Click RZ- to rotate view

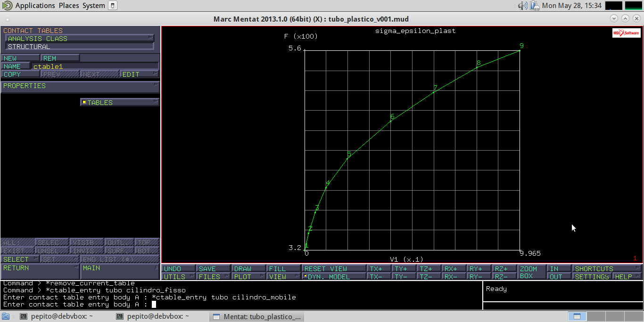click(505, 277)
